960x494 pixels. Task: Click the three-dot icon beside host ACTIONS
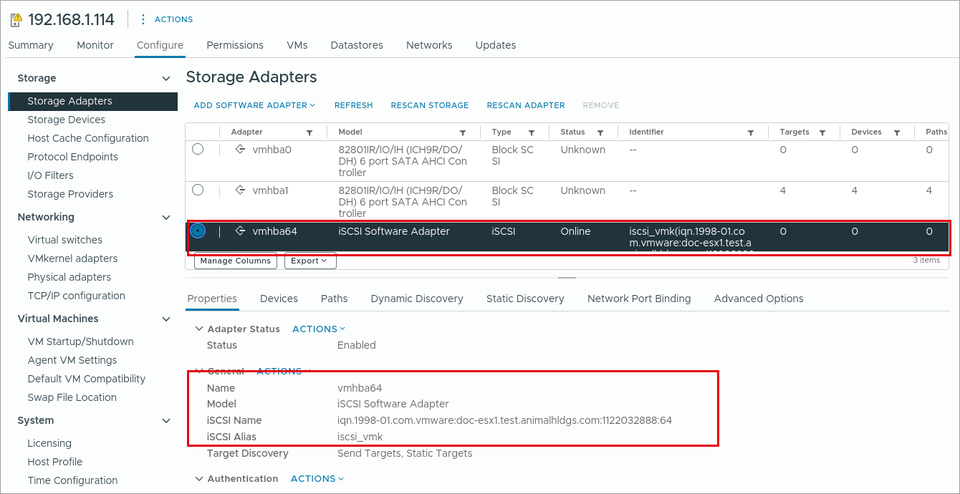(x=143, y=20)
